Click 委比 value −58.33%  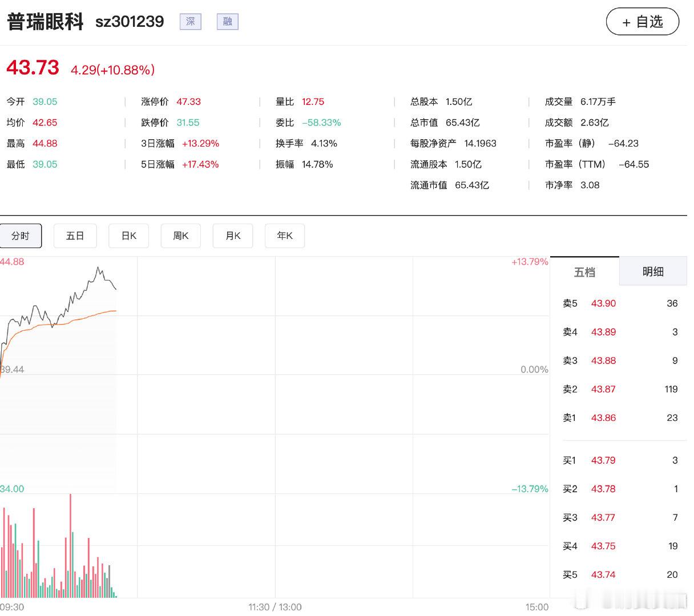pos(321,123)
